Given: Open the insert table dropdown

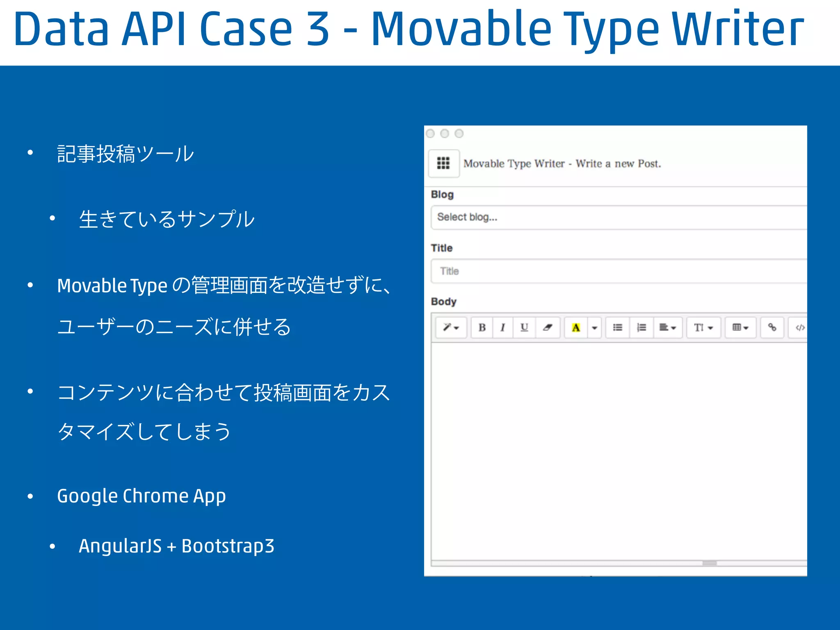Looking at the screenshot, I should pyautogui.click(x=740, y=327).
